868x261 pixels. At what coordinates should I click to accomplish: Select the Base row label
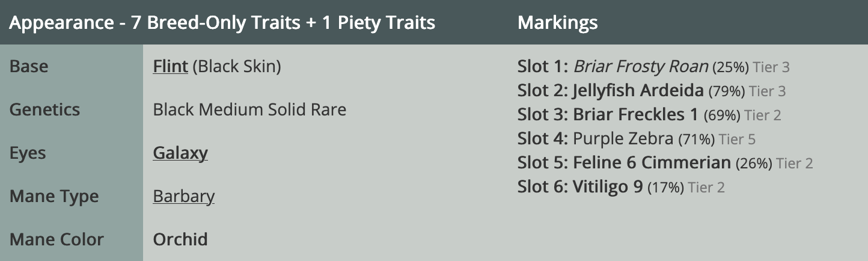tap(29, 66)
